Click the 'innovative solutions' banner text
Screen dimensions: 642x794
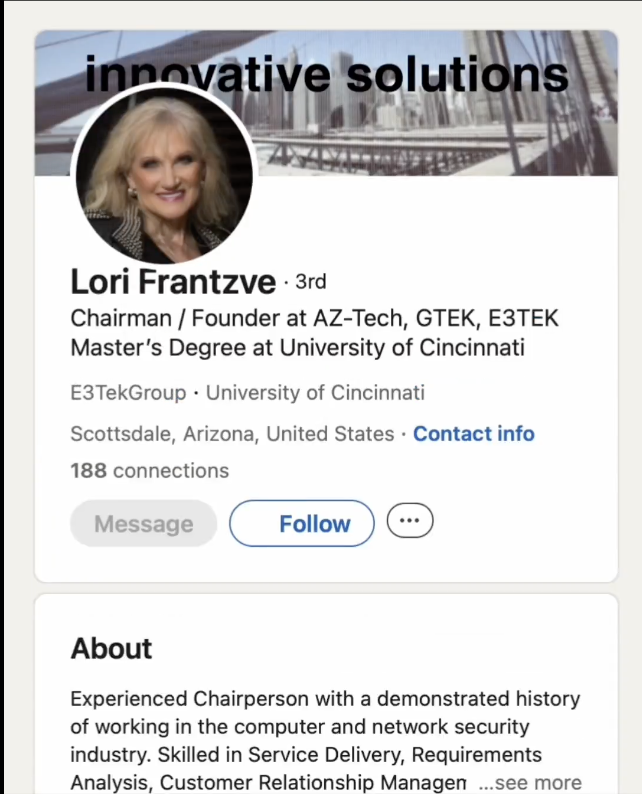coord(326,73)
